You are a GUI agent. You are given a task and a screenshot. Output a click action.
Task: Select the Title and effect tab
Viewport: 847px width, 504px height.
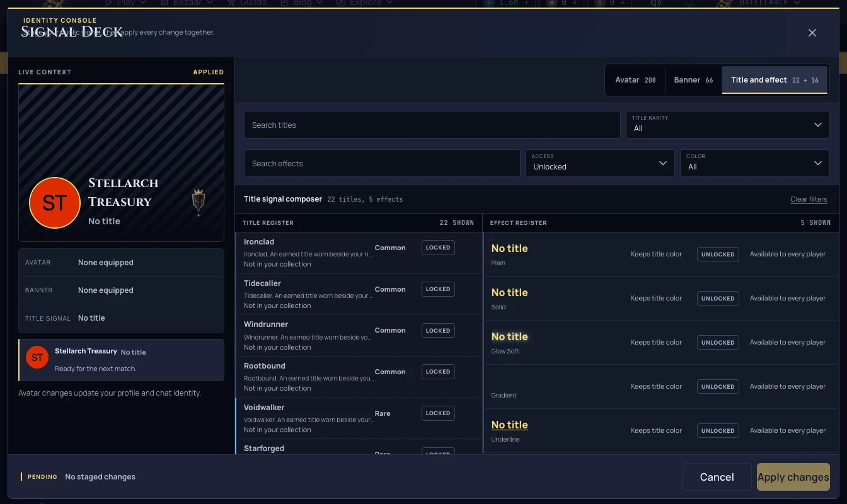tap(775, 80)
